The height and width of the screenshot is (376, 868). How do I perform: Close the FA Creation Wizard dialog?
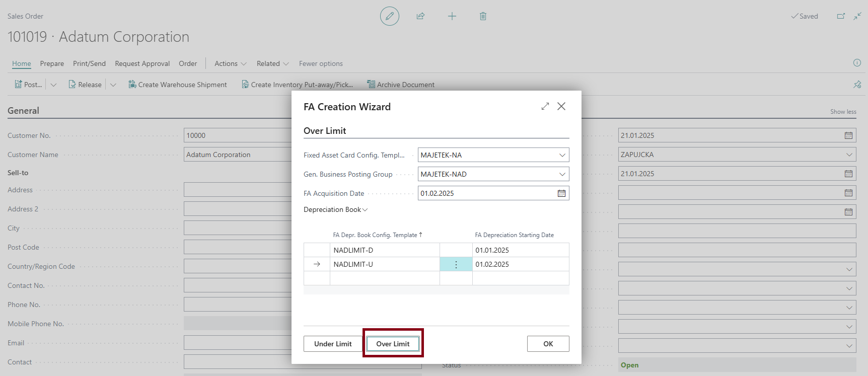point(561,106)
